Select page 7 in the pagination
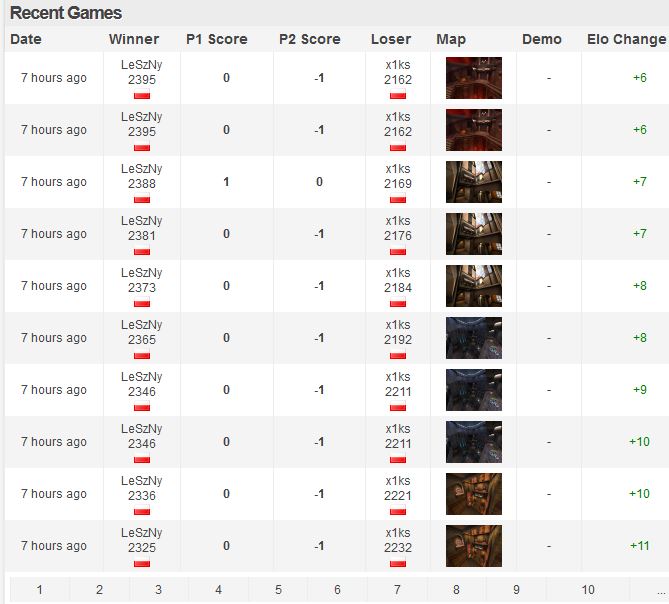 click(397, 590)
